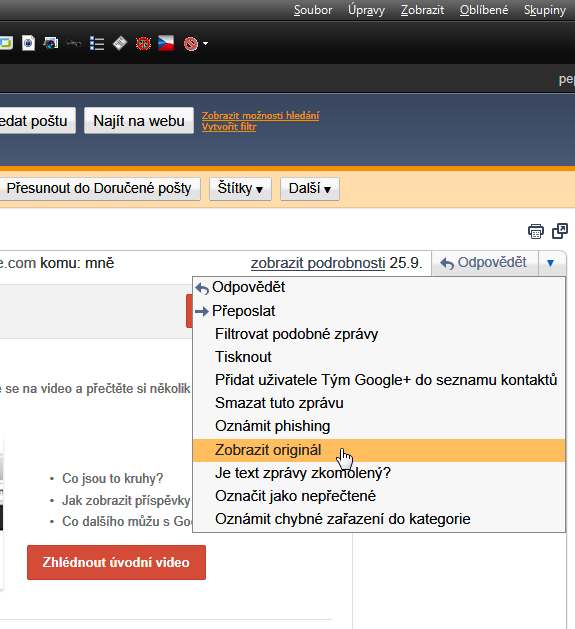Open the Oblíbené menu
This screenshot has height=629, width=575.
click(x=484, y=10)
